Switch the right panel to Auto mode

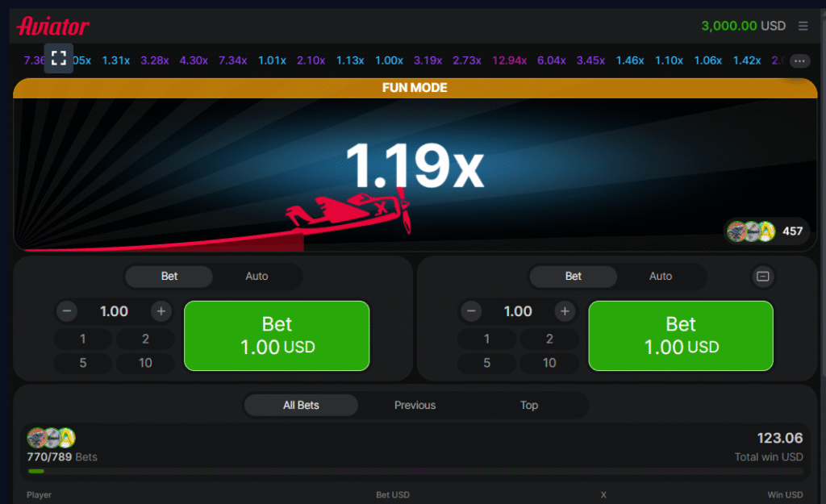tap(661, 276)
